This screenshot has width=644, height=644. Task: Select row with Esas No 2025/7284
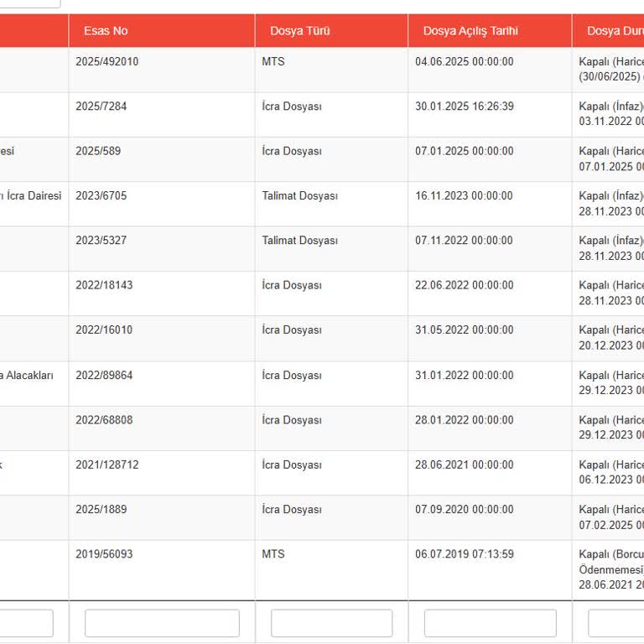coord(322,115)
